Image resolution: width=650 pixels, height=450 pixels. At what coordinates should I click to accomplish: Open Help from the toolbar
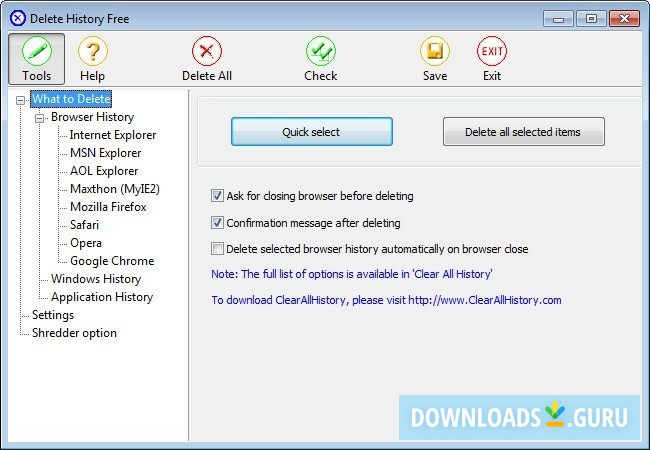click(92, 59)
